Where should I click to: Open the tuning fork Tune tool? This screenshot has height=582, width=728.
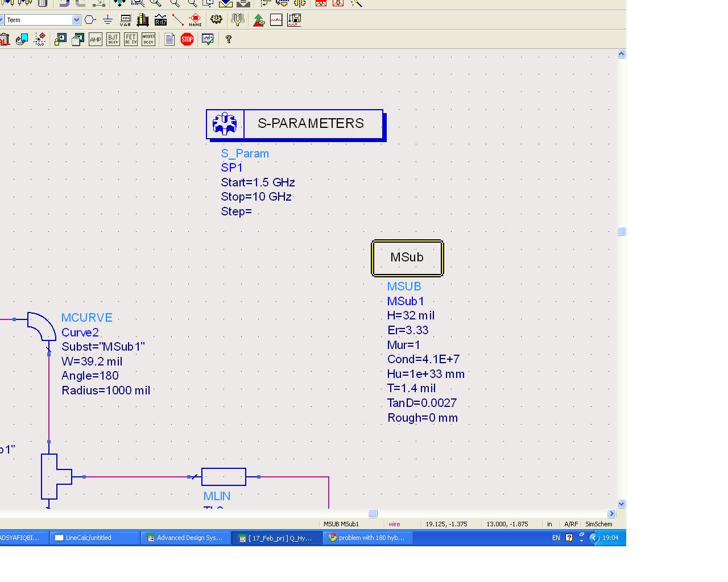coord(238,20)
